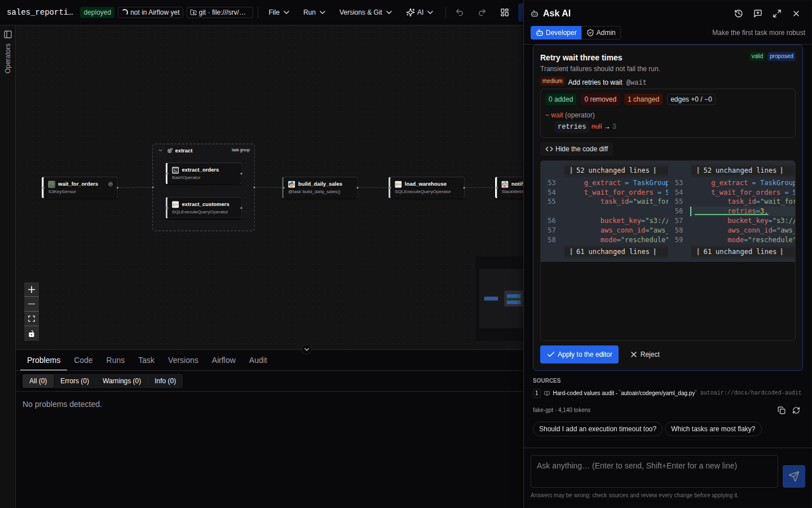Open Ask AI chat history icon

(739, 14)
